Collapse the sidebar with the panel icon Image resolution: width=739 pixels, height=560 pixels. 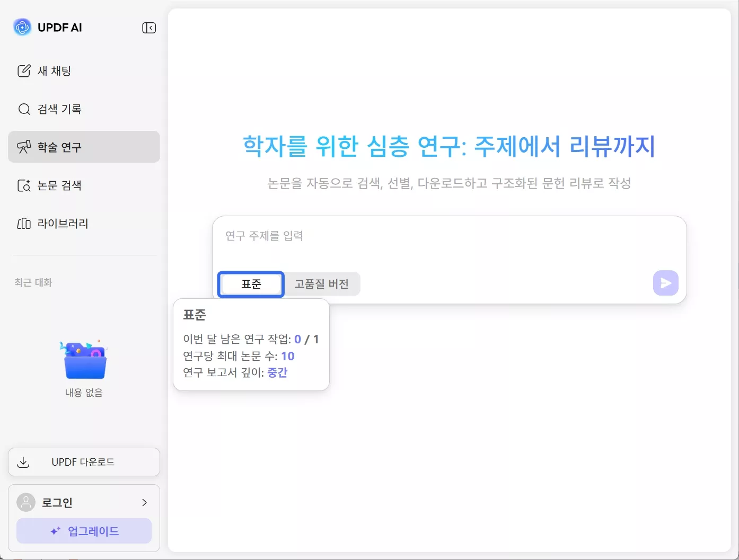pos(149,28)
